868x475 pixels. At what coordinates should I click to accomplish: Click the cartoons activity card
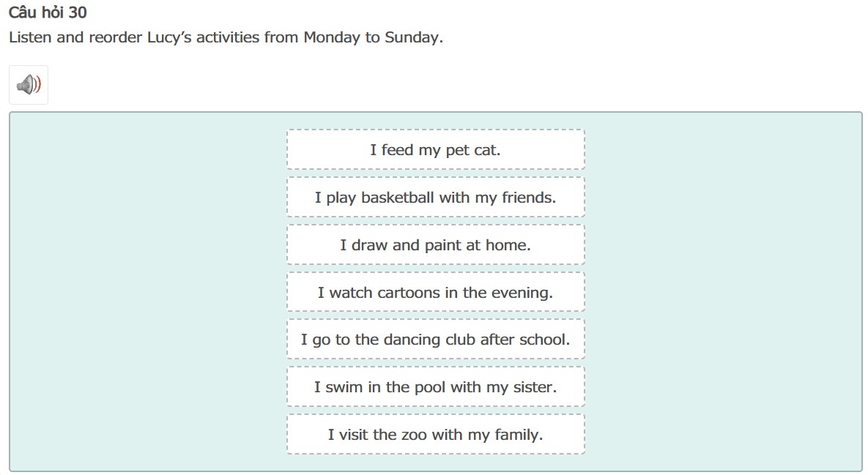click(435, 293)
